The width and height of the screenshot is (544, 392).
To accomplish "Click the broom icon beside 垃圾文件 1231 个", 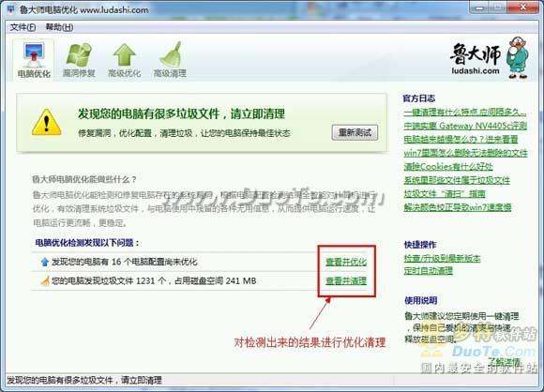I will coord(45,281).
